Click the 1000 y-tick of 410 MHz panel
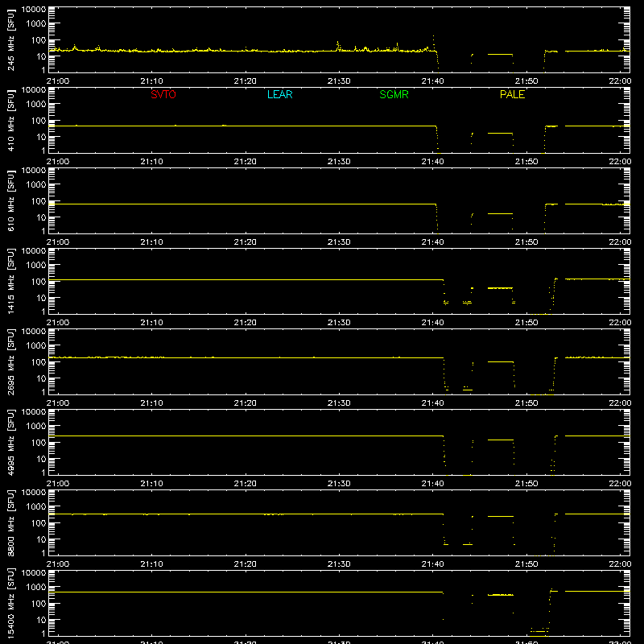644x644 pixels. point(36,105)
